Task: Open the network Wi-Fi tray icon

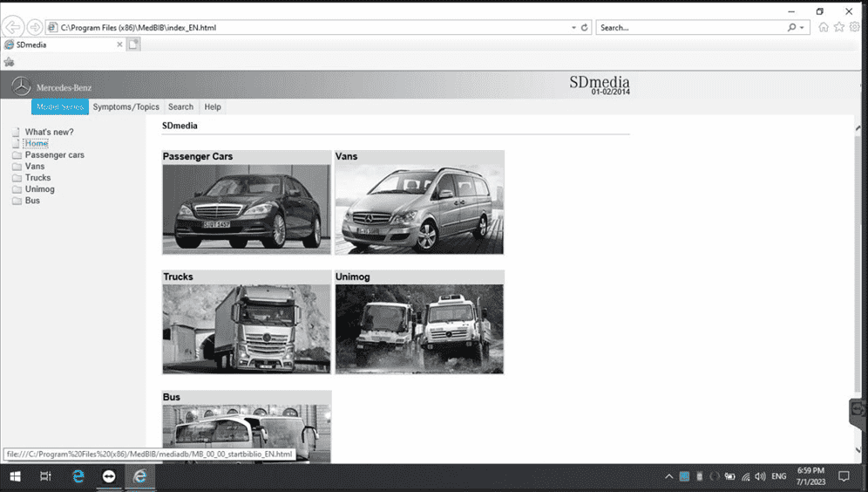Action: tap(746, 476)
